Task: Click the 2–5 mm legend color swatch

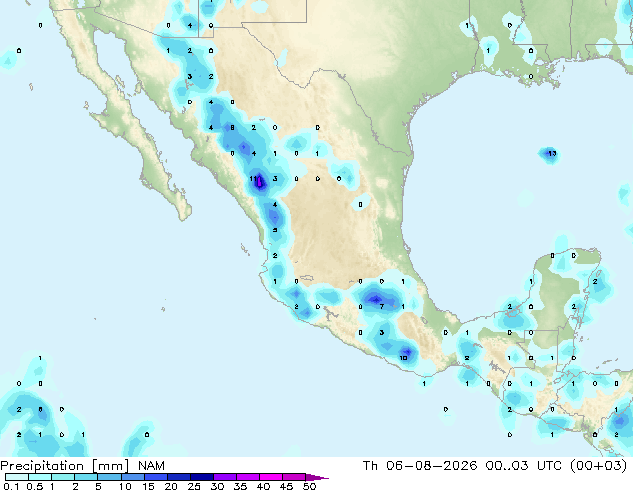Action: point(87,477)
